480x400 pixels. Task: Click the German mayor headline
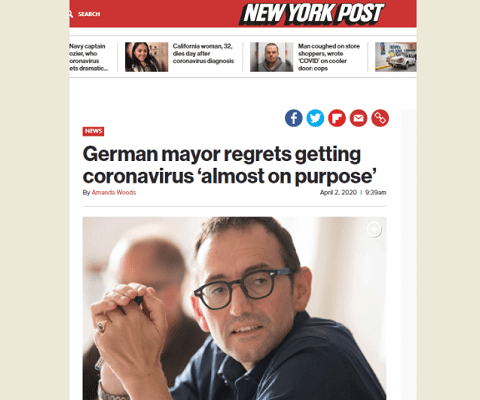(x=230, y=165)
